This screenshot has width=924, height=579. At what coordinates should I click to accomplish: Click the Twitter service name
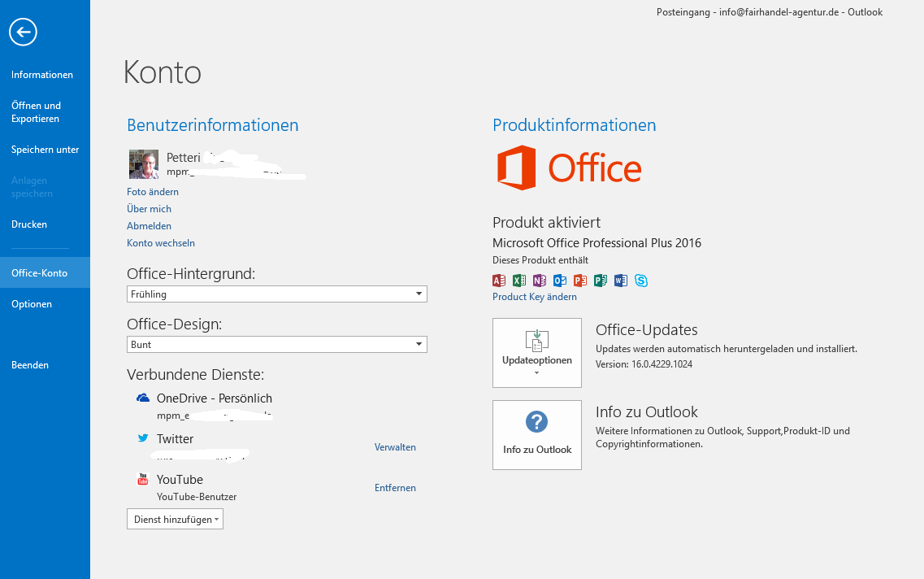(x=175, y=438)
